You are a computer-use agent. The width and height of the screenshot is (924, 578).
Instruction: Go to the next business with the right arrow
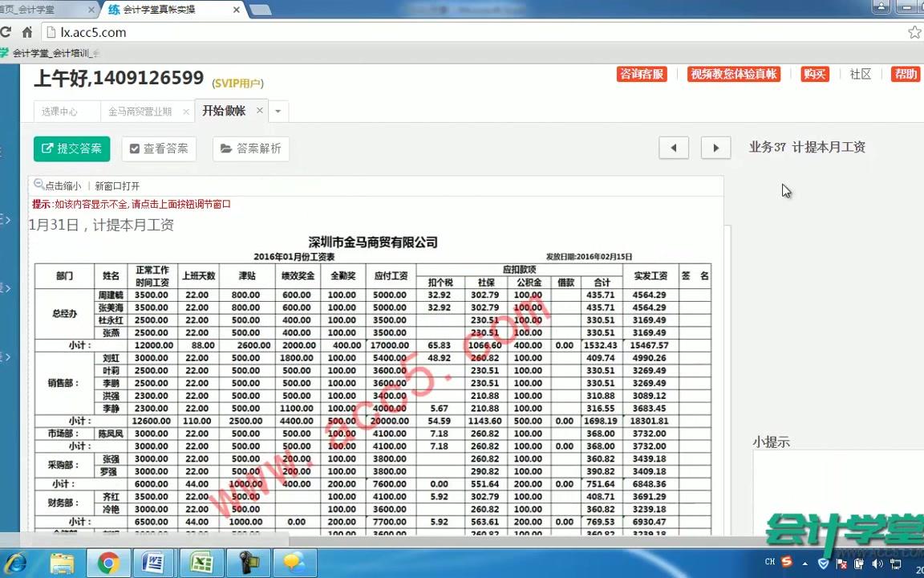pos(715,148)
